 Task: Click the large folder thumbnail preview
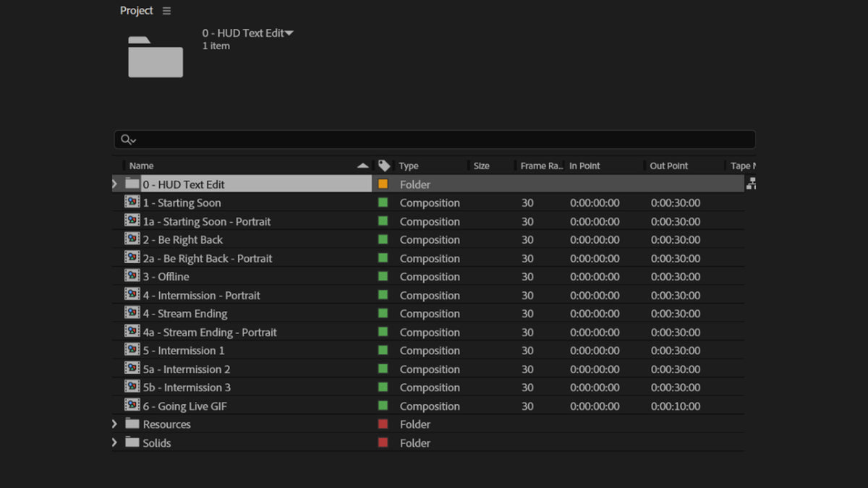point(156,57)
